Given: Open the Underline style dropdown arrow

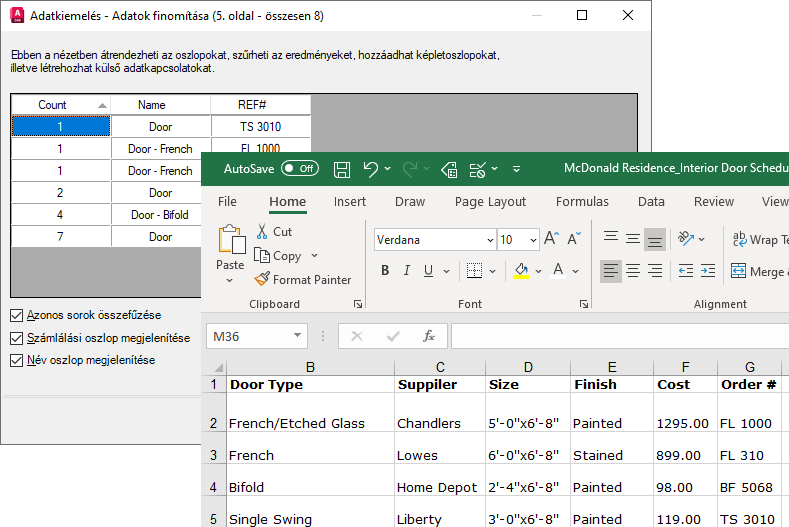Looking at the screenshot, I should [x=446, y=271].
